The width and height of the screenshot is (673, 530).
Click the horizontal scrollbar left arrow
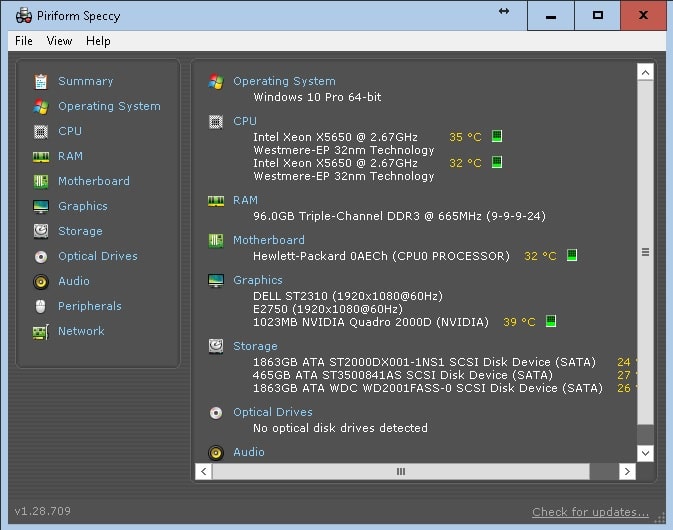pos(204,472)
